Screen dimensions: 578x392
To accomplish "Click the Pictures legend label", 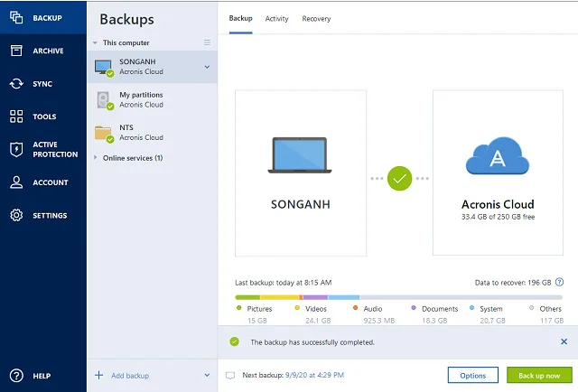I will 259,309.
